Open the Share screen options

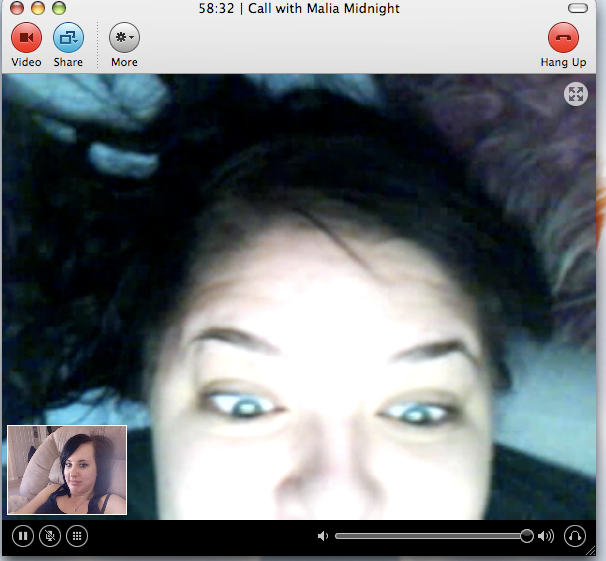tap(68, 38)
